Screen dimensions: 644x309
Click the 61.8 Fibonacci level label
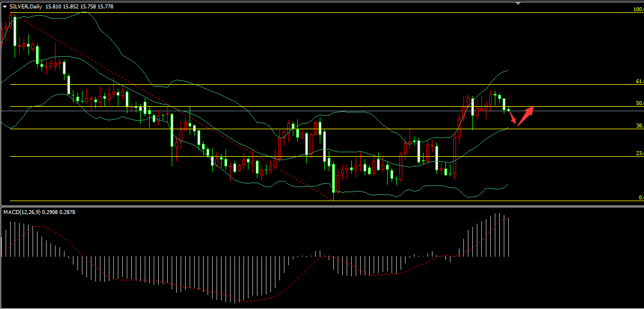point(639,81)
